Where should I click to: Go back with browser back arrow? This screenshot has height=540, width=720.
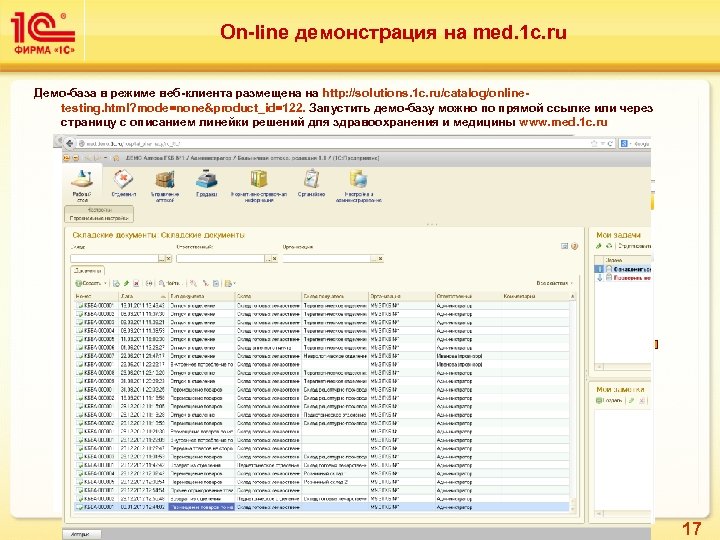pyautogui.click(x=69, y=143)
